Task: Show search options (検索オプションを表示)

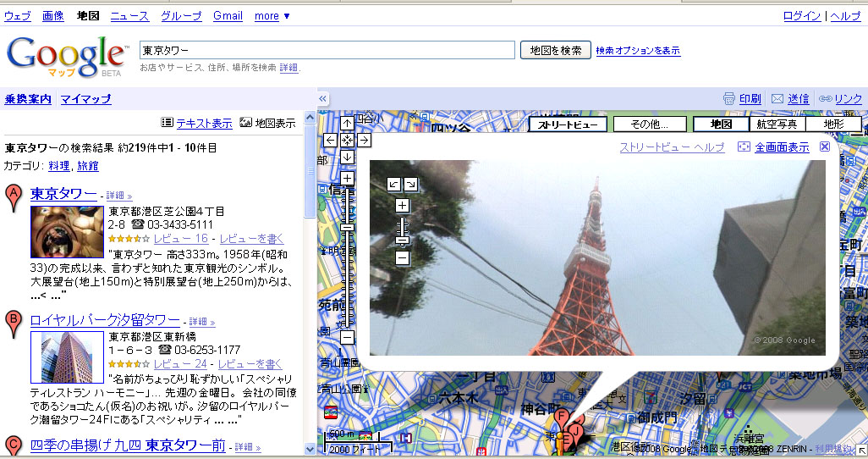Action: (x=638, y=51)
